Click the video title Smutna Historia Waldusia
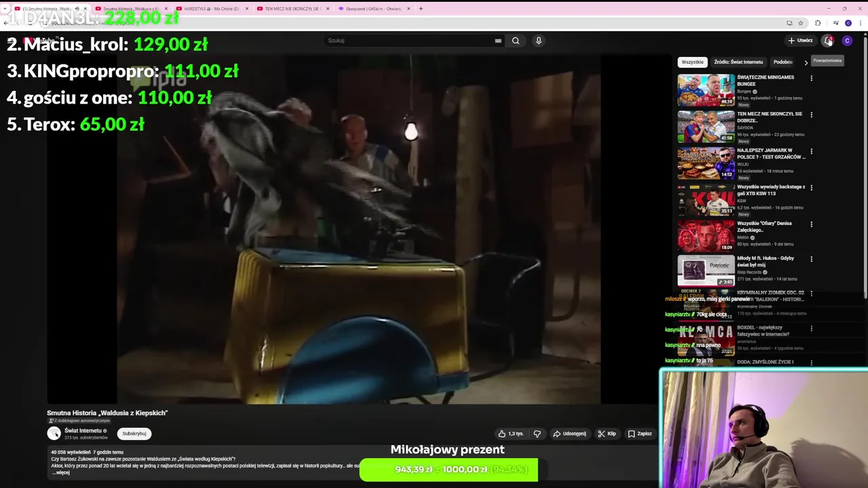The height and width of the screenshot is (488, 868). 107,413
